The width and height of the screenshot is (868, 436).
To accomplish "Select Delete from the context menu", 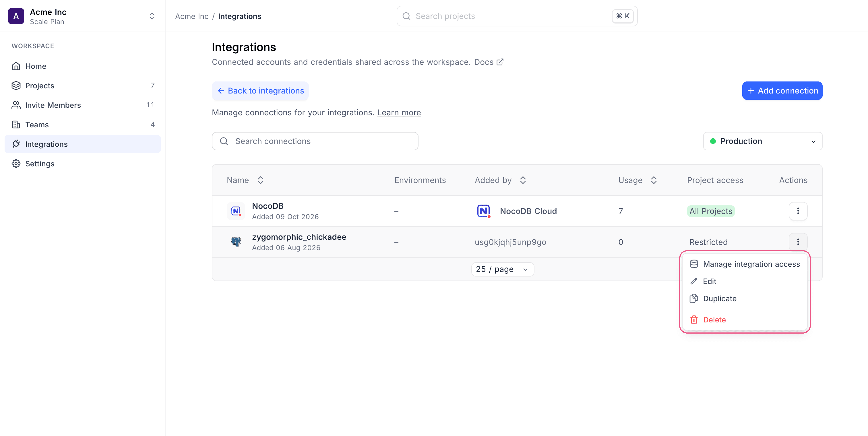I will click(x=745, y=320).
